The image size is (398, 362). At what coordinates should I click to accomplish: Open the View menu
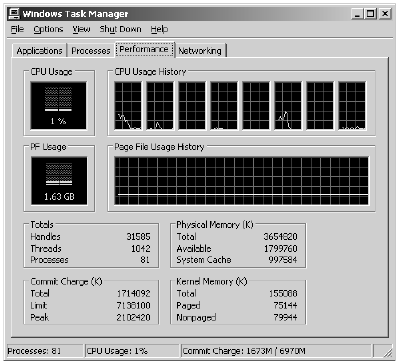click(81, 29)
